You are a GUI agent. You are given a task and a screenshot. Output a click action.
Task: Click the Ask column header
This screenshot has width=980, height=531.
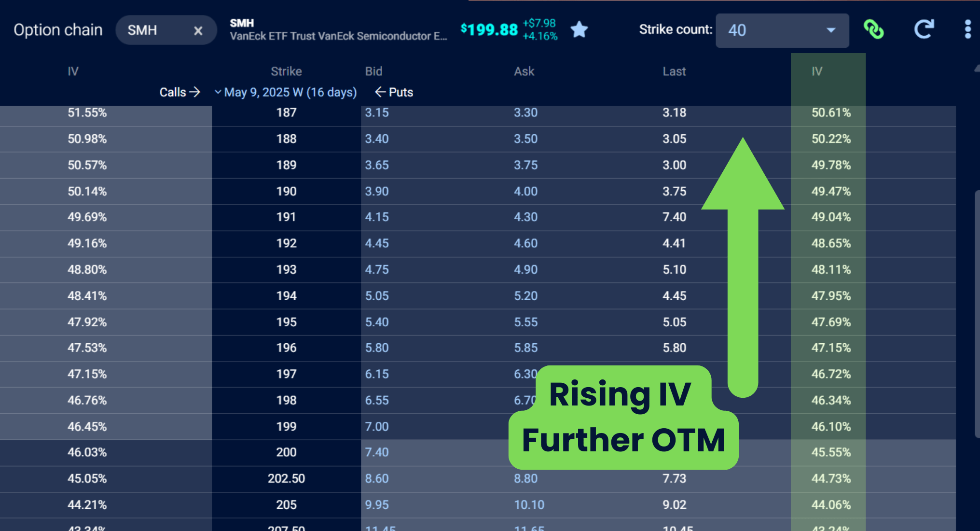point(524,71)
